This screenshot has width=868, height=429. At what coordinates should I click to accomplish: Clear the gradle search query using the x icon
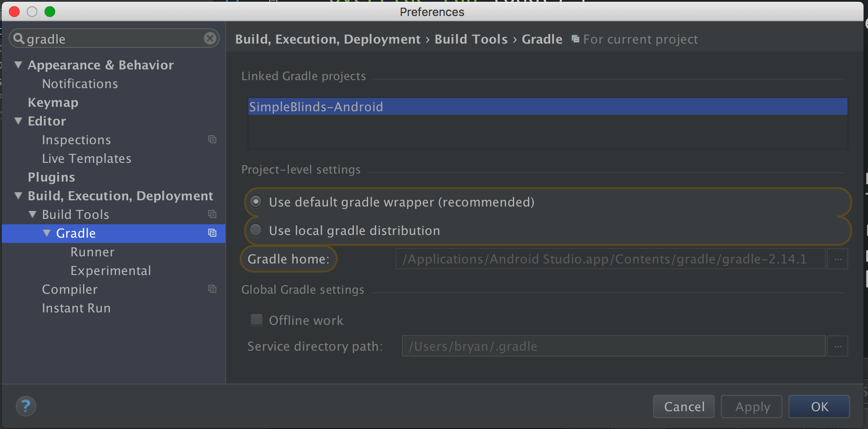coord(210,38)
